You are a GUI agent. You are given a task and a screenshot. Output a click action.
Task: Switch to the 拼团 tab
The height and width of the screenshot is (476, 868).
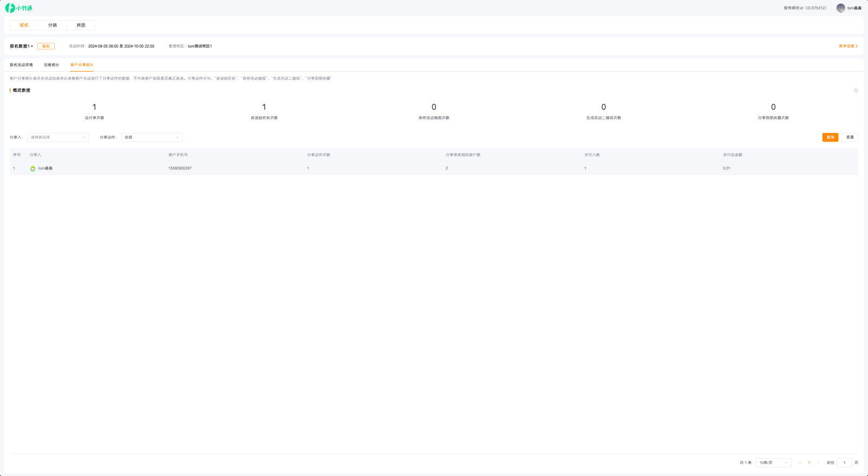(x=81, y=25)
